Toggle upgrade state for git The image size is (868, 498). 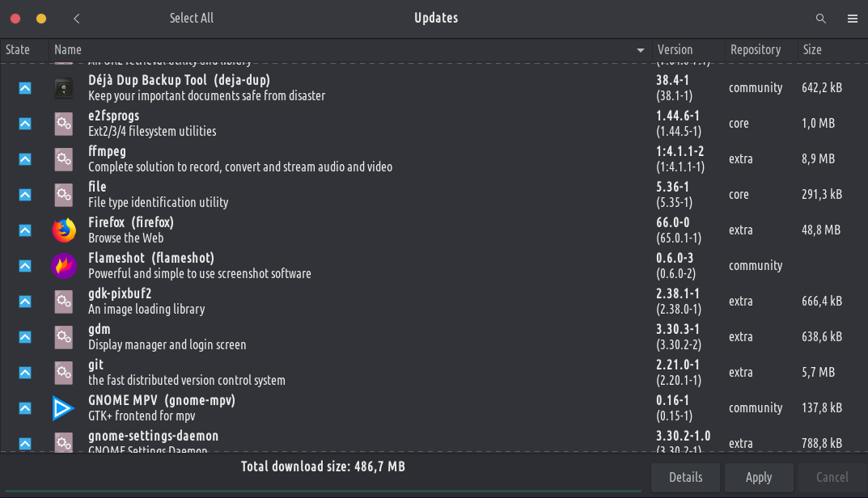pos(25,373)
